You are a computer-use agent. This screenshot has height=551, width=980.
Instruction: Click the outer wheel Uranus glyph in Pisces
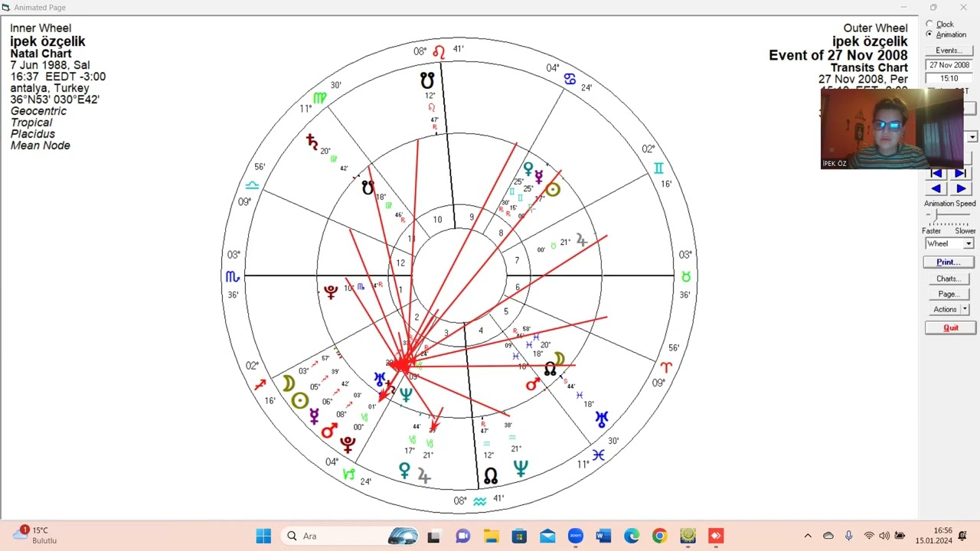[603, 419]
